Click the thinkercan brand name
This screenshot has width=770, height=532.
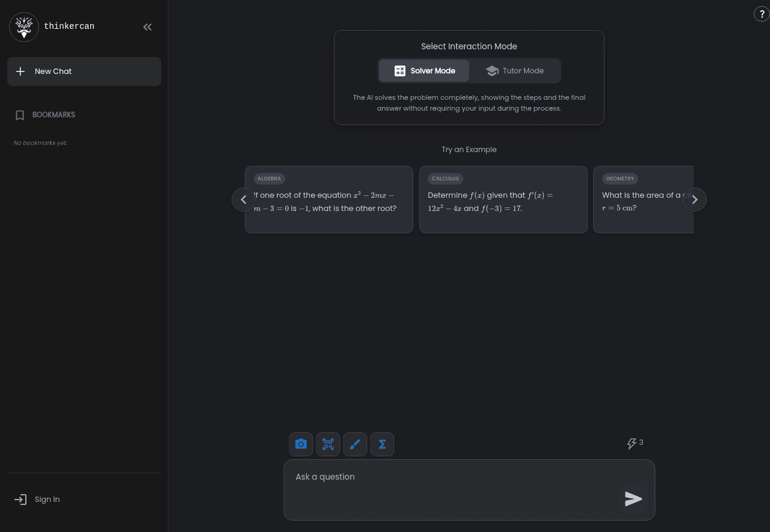point(69,26)
